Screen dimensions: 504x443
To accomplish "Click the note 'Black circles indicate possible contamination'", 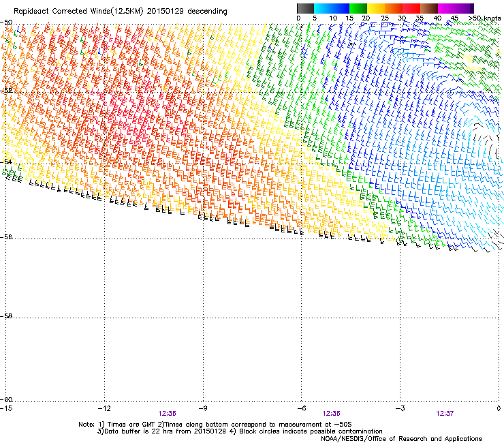I will (x=311, y=431).
